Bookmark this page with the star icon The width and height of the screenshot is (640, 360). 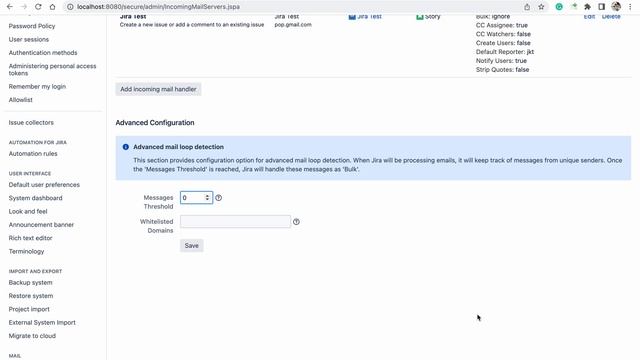[x=541, y=7]
